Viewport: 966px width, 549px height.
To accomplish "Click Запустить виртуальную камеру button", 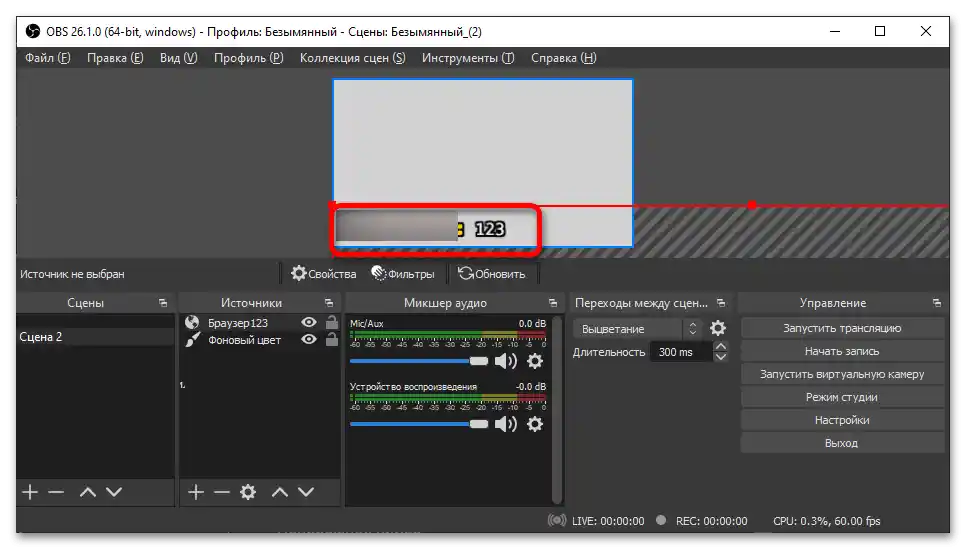I will pos(842,374).
